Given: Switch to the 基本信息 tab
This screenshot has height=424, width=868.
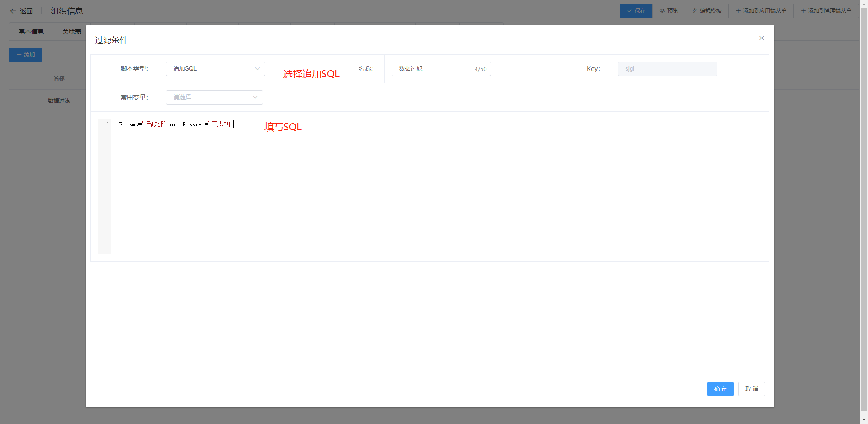Looking at the screenshot, I should [x=31, y=32].
